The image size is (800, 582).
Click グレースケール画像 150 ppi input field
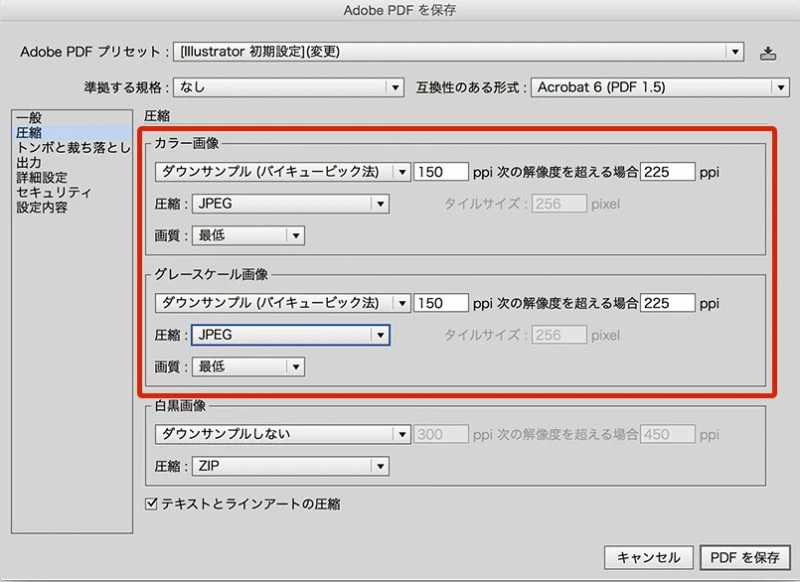pyautogui.click(x=441, y=303)
